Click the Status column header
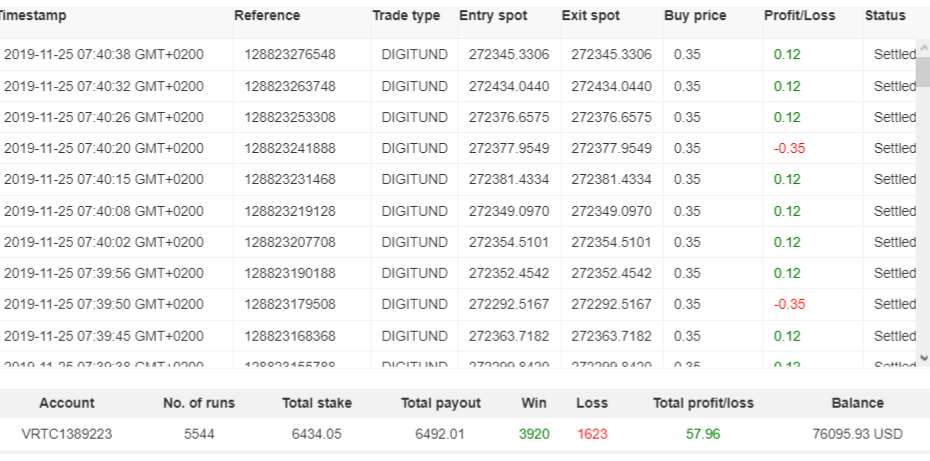Screen dimensions: 930x461 click(x=885, y=16)
